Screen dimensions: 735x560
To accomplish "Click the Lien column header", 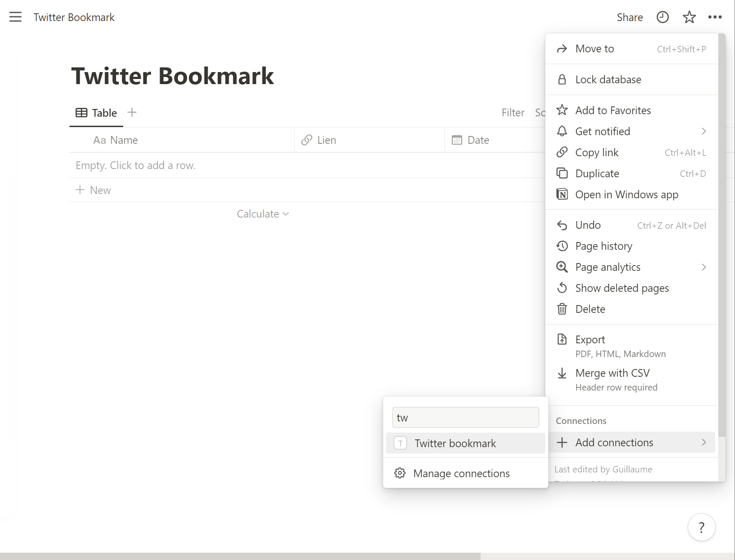I will click(370, 140).
